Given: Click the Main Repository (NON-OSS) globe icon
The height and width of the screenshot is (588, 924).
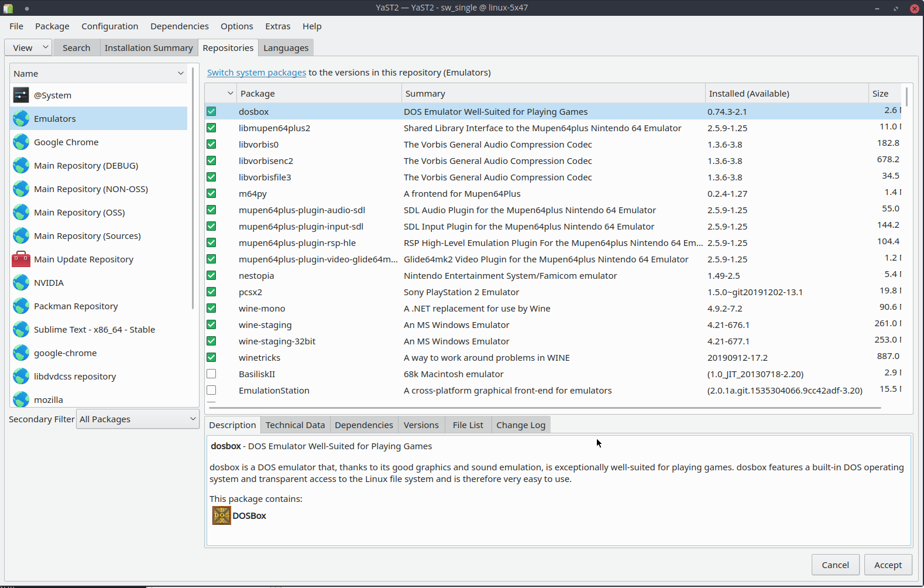Looking at the screenshot, I should (21, 189).
